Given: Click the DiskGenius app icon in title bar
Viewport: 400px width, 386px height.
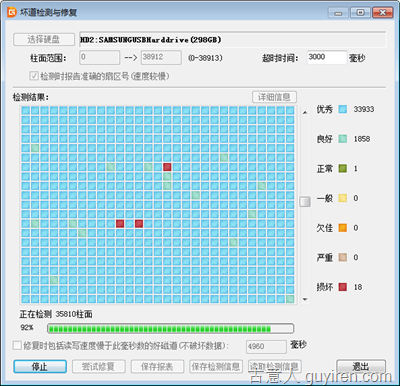Looking at the screenshot, I should [x=12, y=12].
